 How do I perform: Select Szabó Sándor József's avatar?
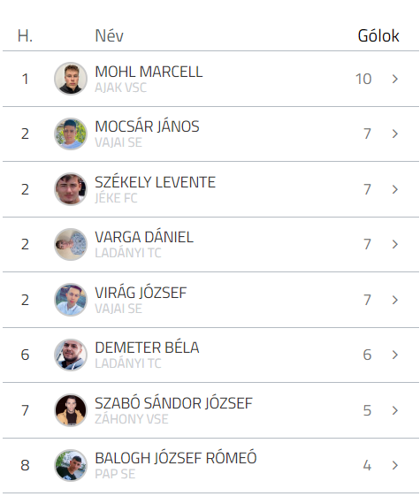(71, 410)
